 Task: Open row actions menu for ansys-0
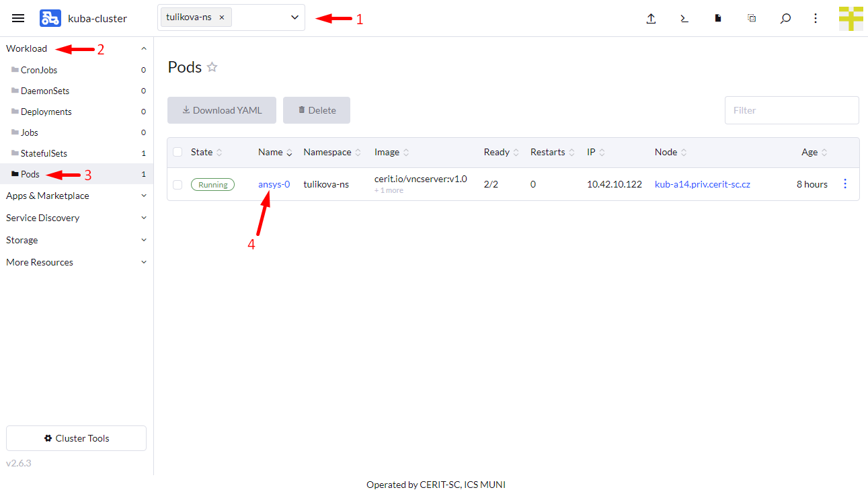(x=845, y=184)
